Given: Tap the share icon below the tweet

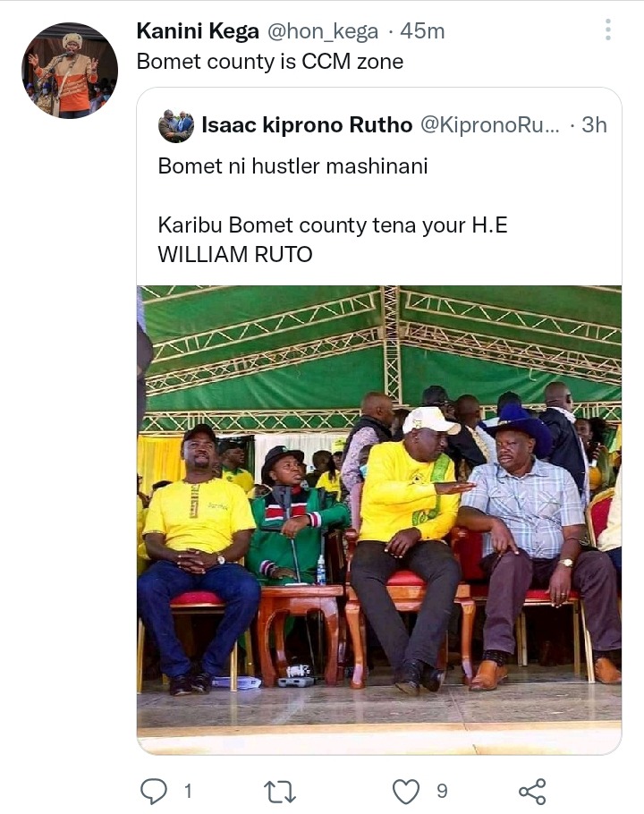Looking at the screenshot, I should click(532, 792).
